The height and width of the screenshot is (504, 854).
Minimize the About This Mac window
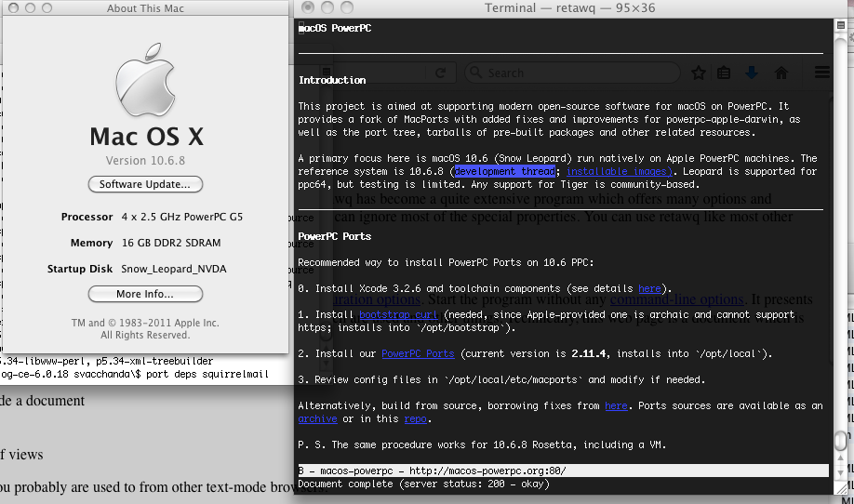tap(31, 7)
